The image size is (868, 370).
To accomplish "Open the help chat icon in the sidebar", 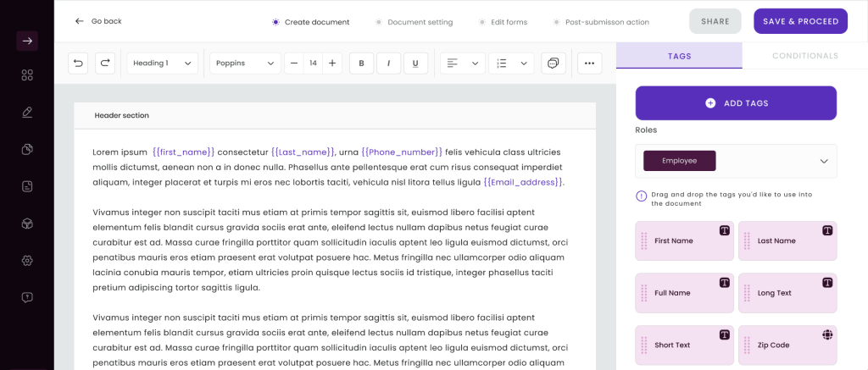I will [27, 297].
